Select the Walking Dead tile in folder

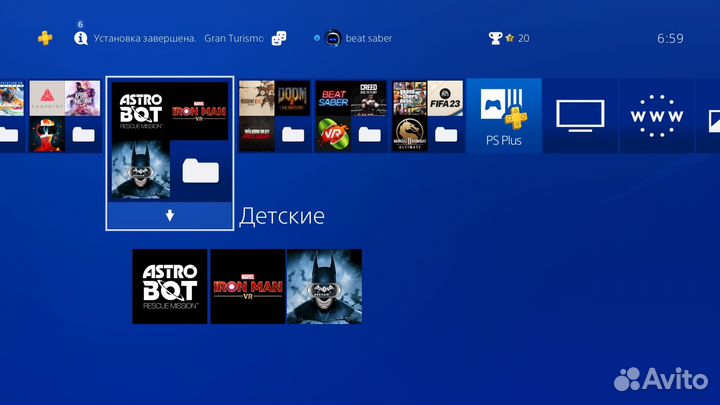[257, 134]
